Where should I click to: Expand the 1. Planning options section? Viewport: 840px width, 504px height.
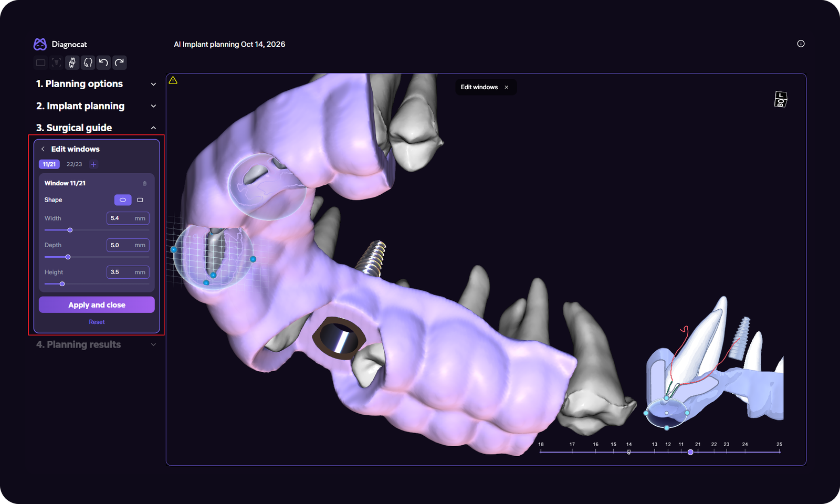pyautogui.click(x=153, y=84)
